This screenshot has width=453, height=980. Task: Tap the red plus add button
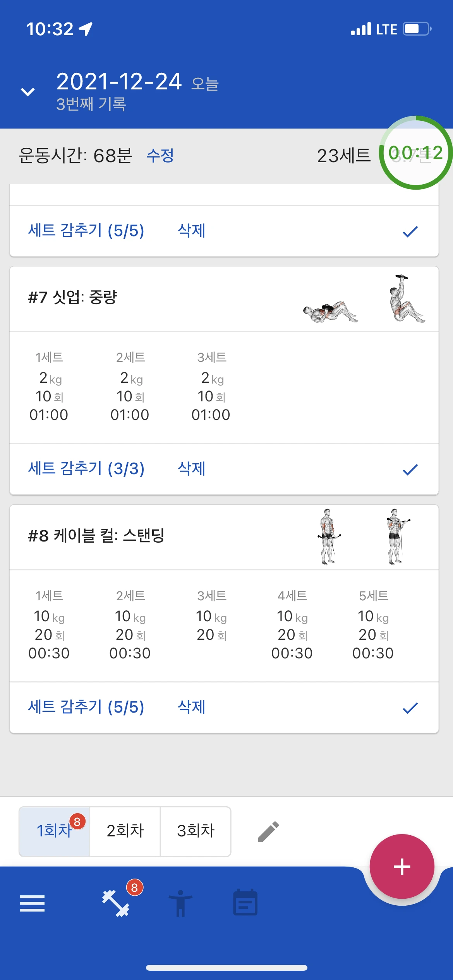[402, 866]
